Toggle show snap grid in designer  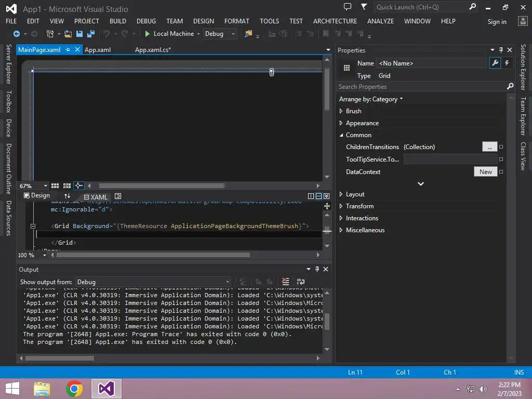click(55, 185)
